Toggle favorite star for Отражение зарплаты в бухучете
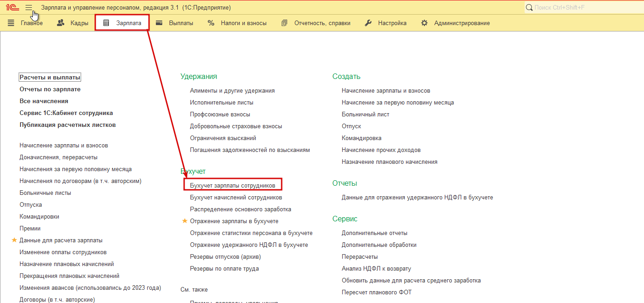 [x=185, y=221]
